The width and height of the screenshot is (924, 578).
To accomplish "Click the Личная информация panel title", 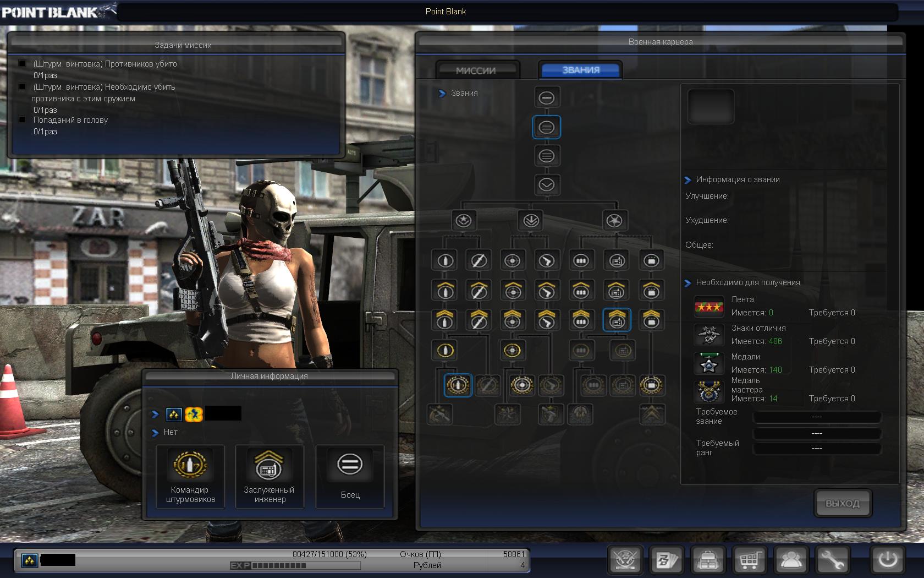I will click(x=269, y=376).
